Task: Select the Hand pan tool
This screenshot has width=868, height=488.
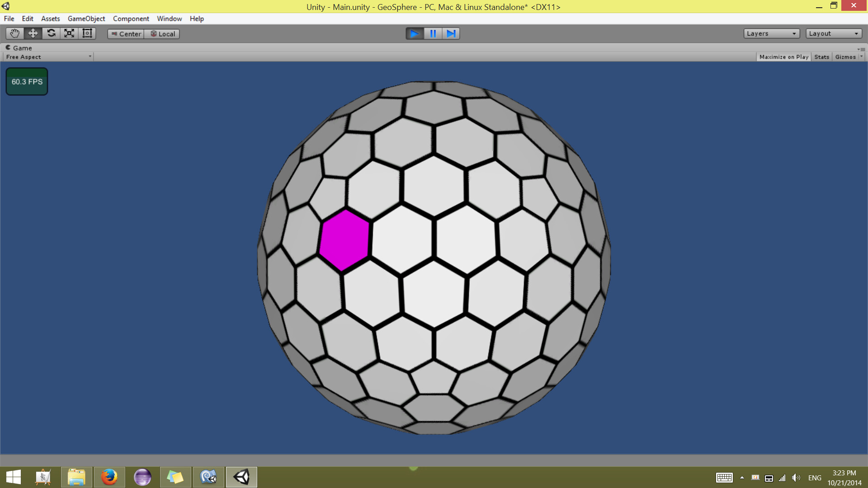Action: point(14,33)
